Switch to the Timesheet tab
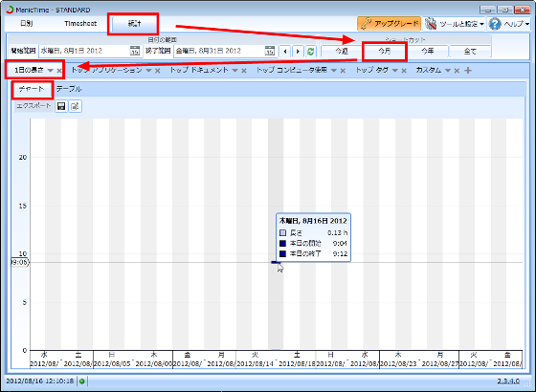This screenshot has height=392, width=536. (80, 24)
